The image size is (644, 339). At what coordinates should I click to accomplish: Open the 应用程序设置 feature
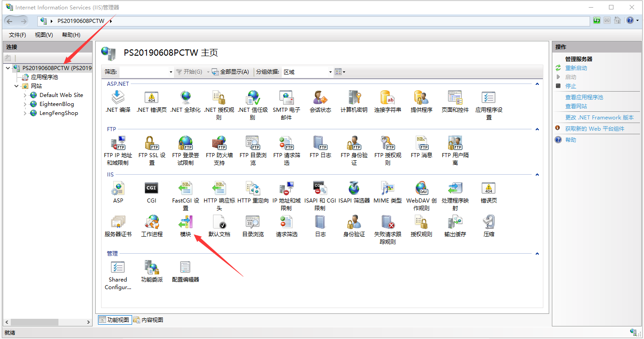pos(489,105)
